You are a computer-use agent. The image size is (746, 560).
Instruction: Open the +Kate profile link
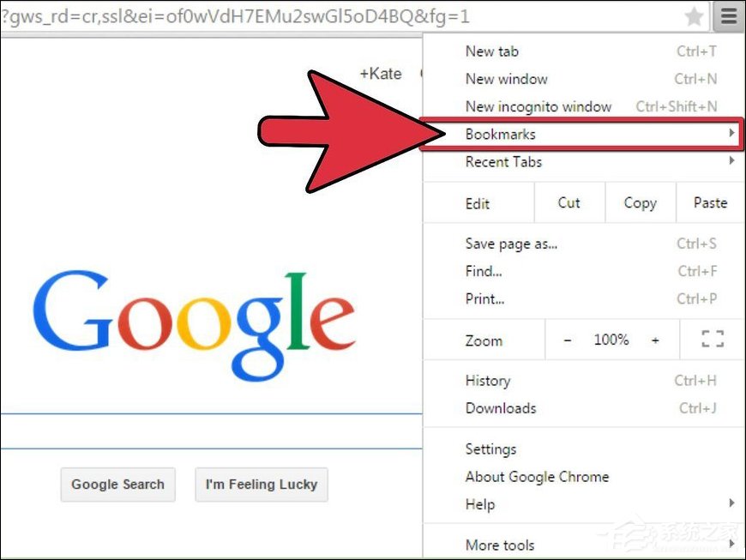(x=381, y=74)
